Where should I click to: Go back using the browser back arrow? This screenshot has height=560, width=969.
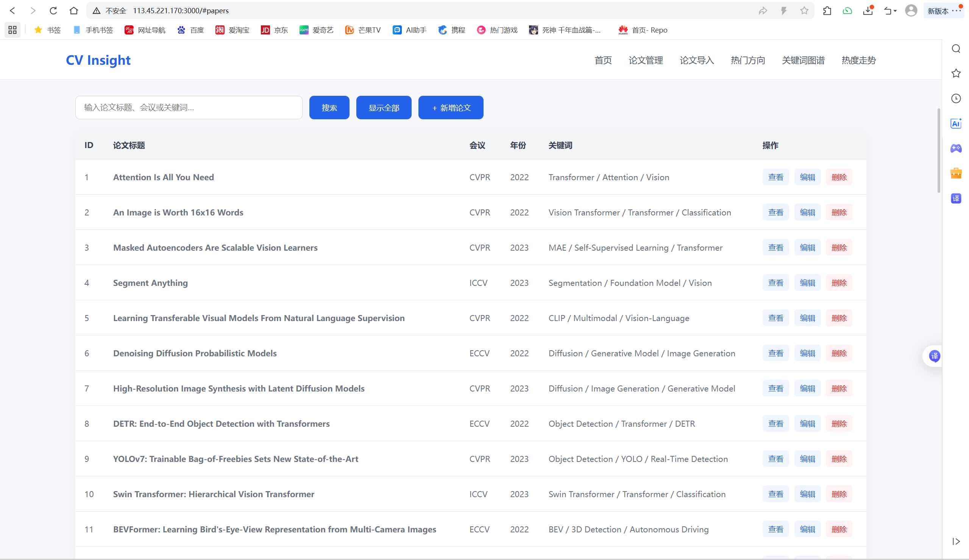pos(12,10)
